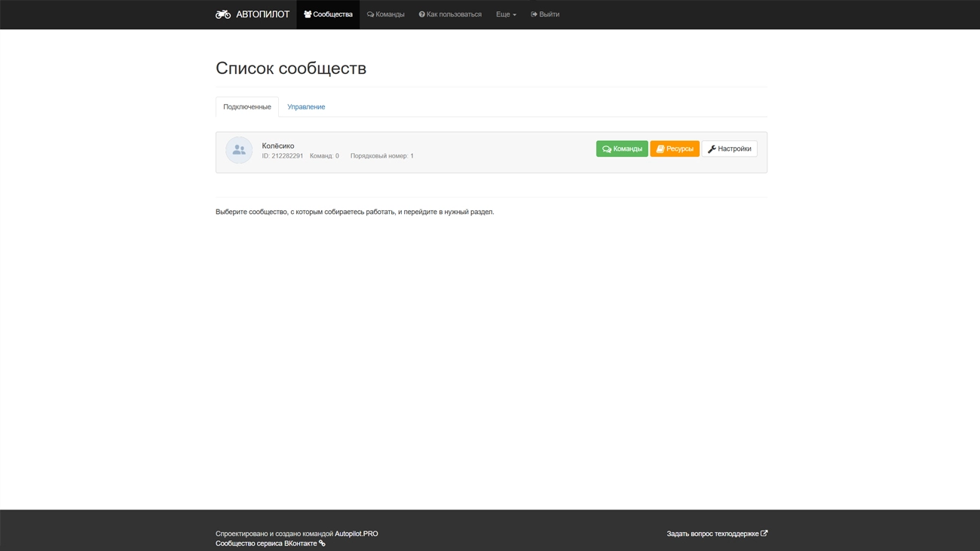The width and height of the screenshot is (980, 551).
Task: Click the chain link icon in footer
Action: click(x=322, y=543)
